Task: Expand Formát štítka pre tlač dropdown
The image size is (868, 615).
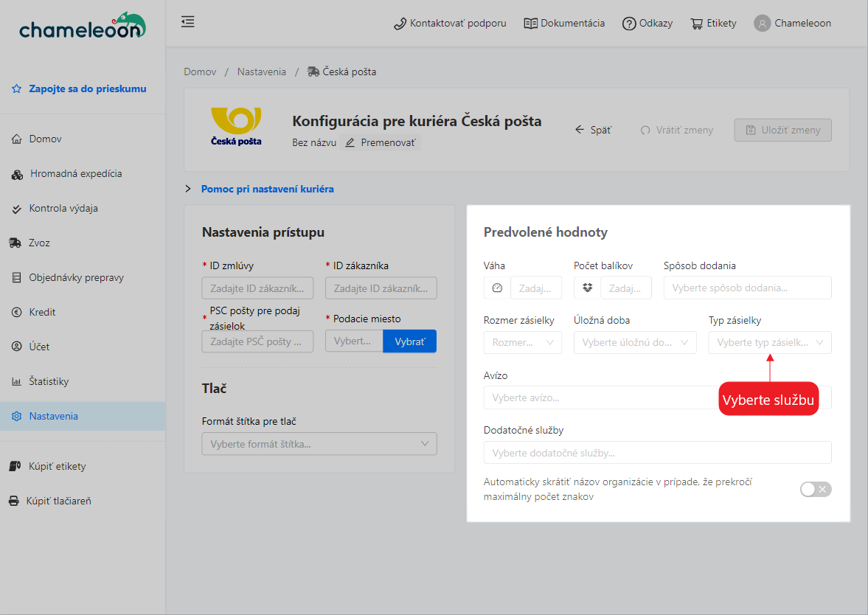Action: tap(319, 444)
